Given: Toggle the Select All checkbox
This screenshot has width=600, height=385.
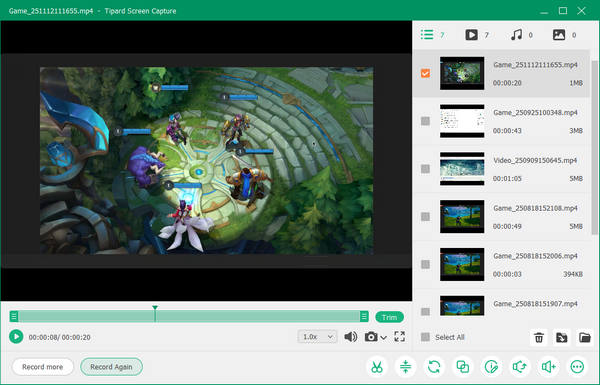Looking at the screenshot, I should tap(425, 337).
